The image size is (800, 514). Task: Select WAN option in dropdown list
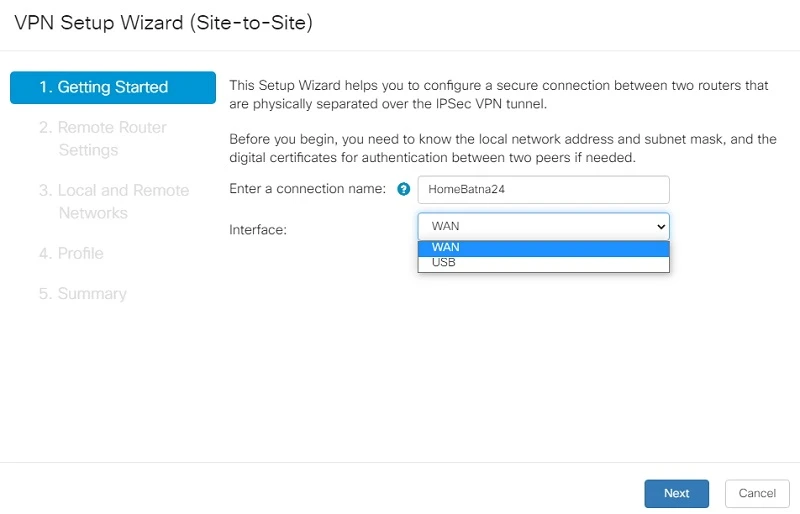click(543, 248)
